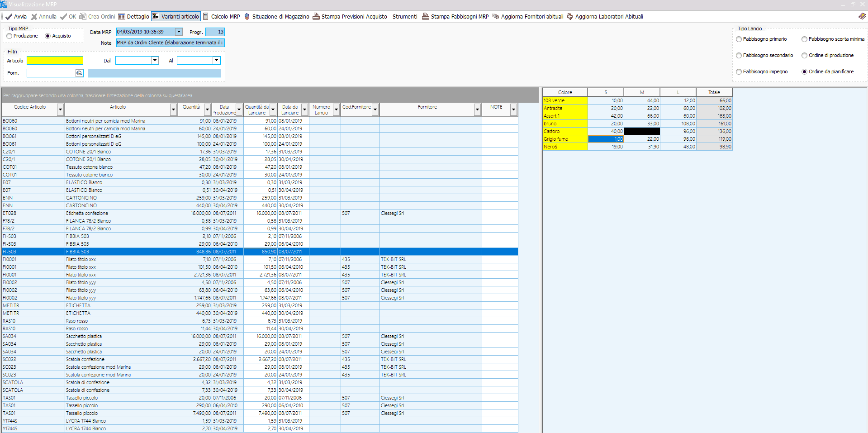Click the yellow Articolo filter field
The width and height of the screenshot is (868, 433).
(x=55, y=60)
